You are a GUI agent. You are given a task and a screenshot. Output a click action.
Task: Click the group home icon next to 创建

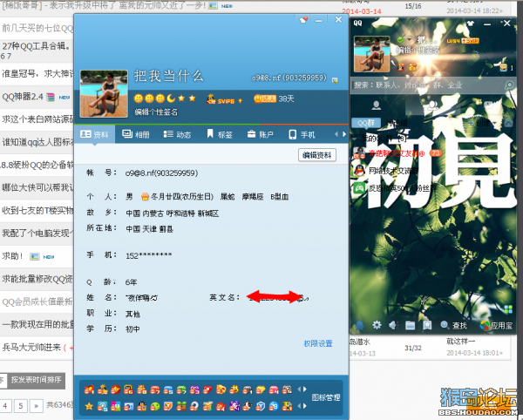(x=508, y=123)
